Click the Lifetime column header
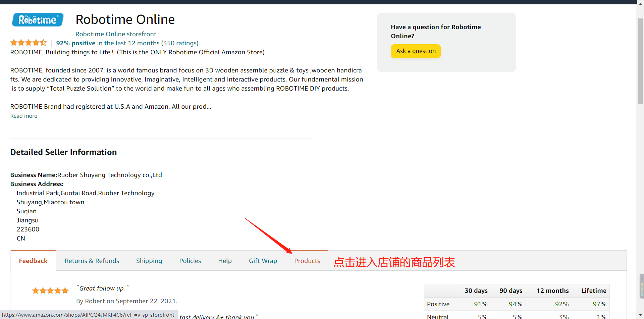 pos(594,290)
